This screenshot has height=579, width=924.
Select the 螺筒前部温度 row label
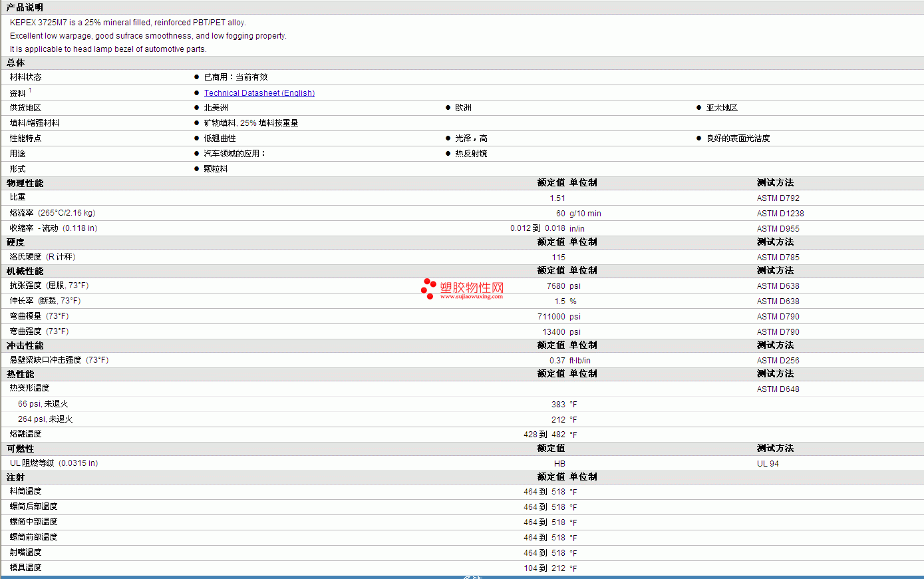click(x=33, y=537)
